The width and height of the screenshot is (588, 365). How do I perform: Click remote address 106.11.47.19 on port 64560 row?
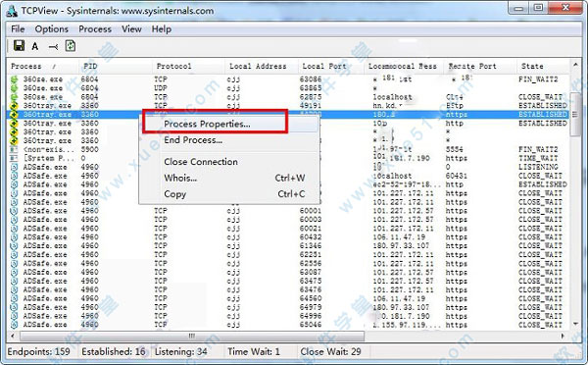399,298
